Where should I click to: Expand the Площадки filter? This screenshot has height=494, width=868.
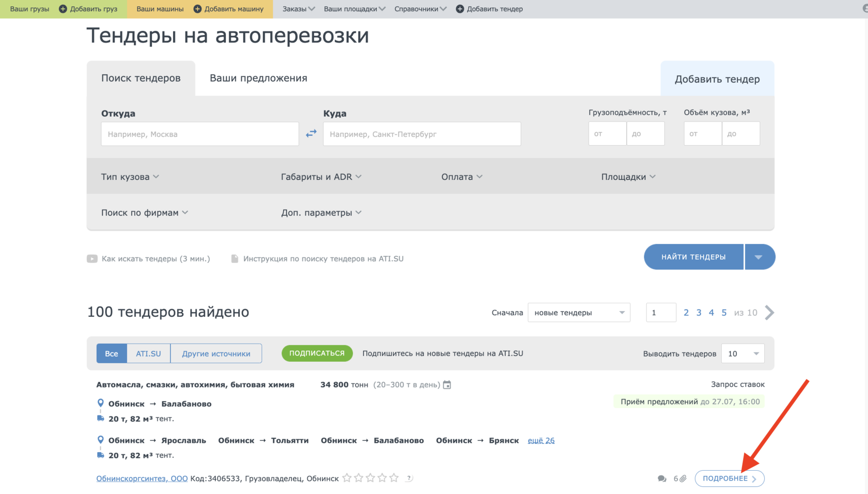coord(628,177)
